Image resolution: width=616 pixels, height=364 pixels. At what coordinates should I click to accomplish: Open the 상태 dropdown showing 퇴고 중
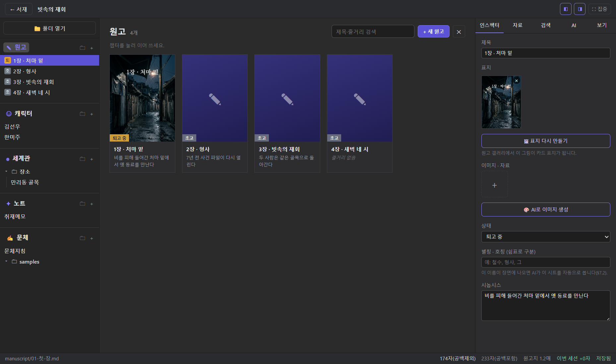(x=546, y=237)
